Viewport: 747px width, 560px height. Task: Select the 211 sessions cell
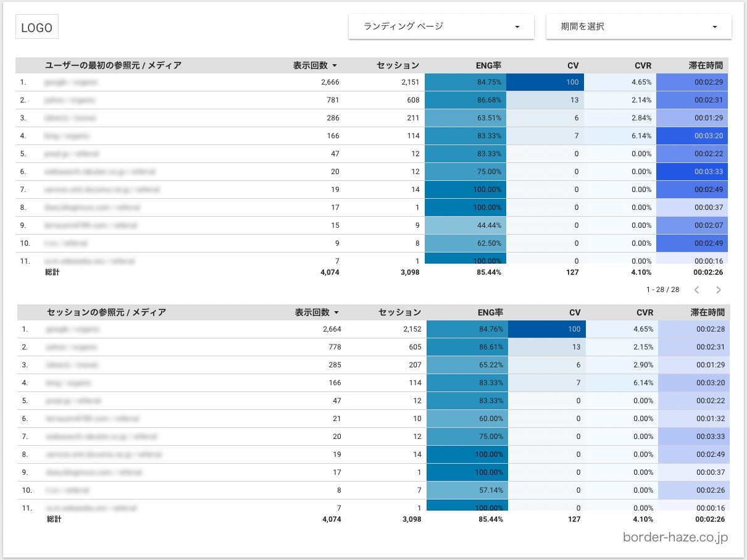tap(414, 118)
